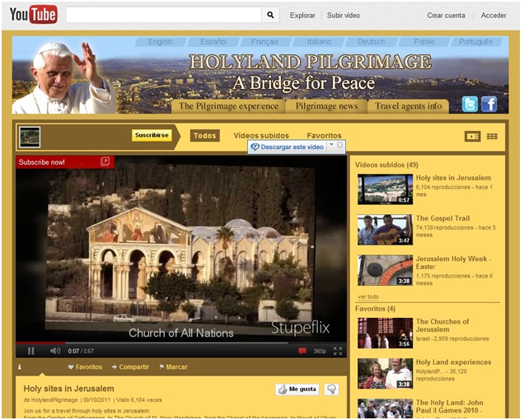Open Pilgrimage news tab

tap(327, 106)
